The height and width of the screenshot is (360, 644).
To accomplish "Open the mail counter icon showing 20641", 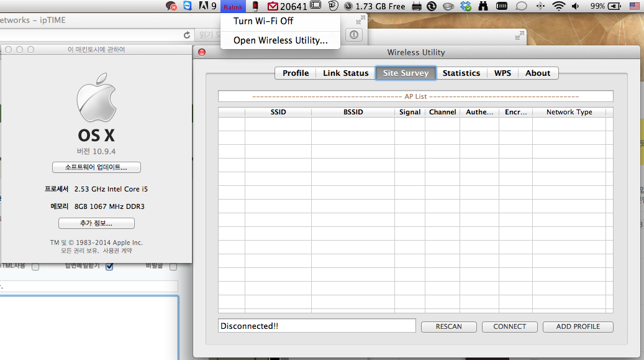I will coord(288,6).
